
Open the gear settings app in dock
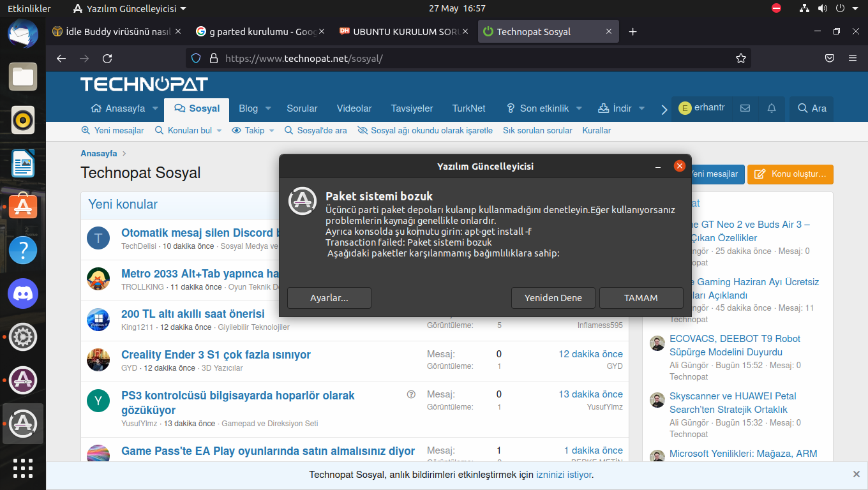point(23,337)
